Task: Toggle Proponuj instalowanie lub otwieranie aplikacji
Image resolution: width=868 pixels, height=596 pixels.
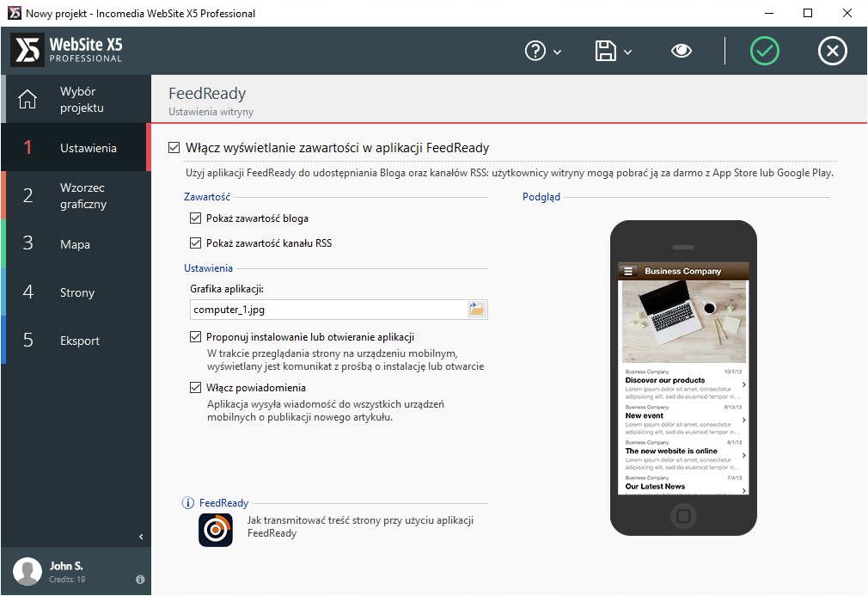Action: 195,337
